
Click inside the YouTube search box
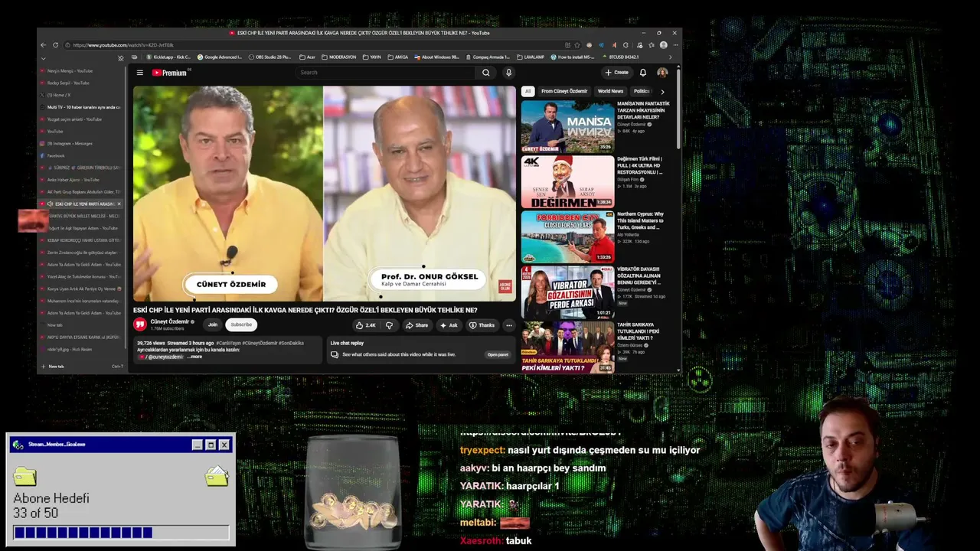pos(386,73)
